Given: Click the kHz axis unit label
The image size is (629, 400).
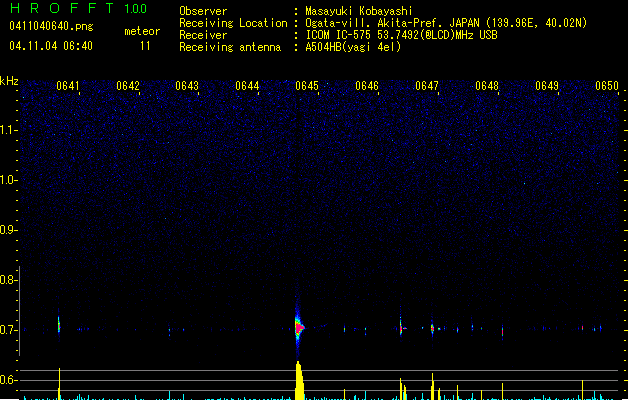Looking at the screenshot, I should click(x=9, y=81).
